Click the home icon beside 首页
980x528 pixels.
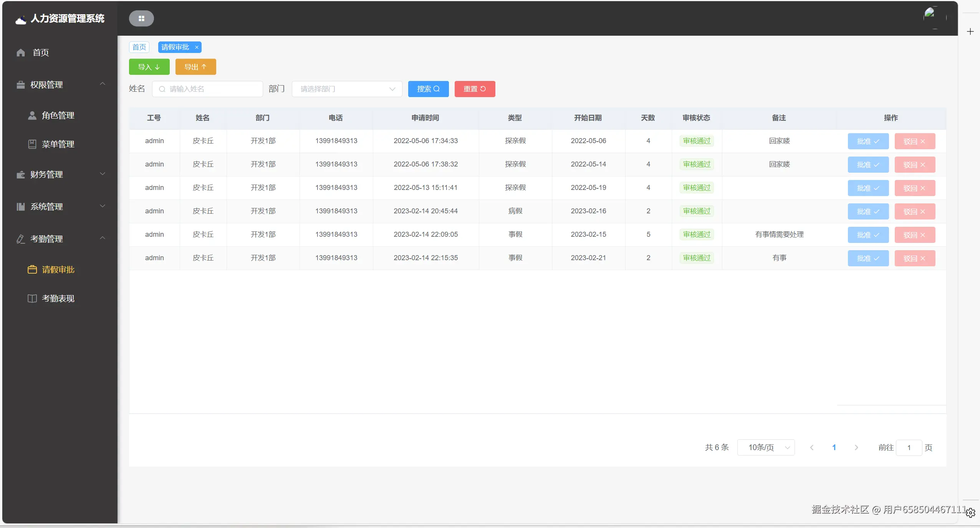click(x=21, y=53)
